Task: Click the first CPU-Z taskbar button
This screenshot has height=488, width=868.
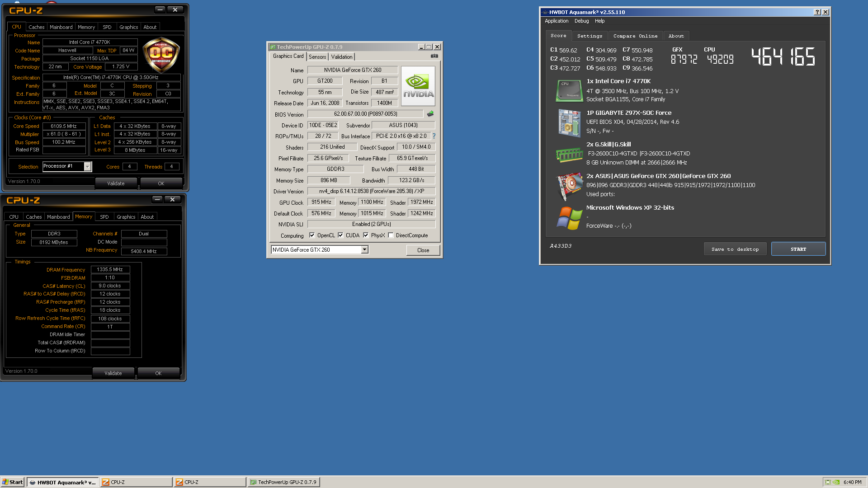Action: [x=136, y=482]
